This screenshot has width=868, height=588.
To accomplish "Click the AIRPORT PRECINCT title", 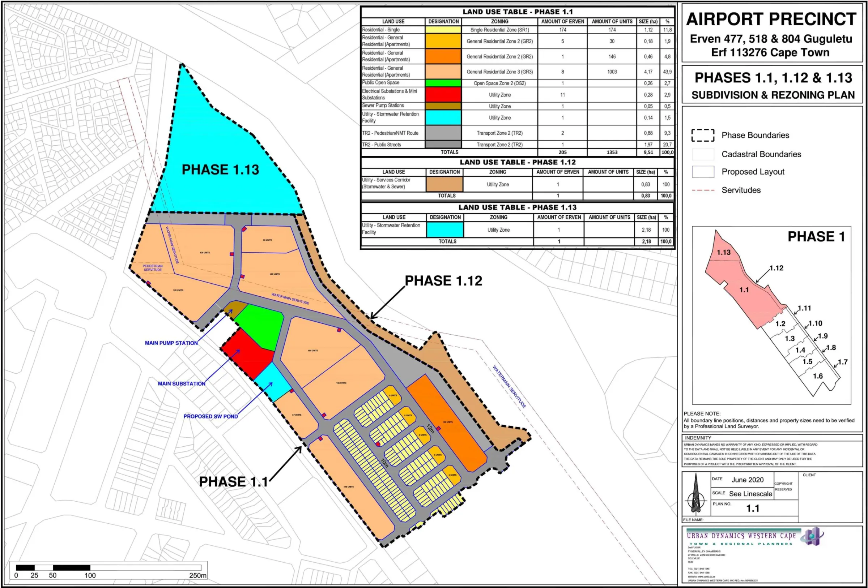I will [771, 19].
